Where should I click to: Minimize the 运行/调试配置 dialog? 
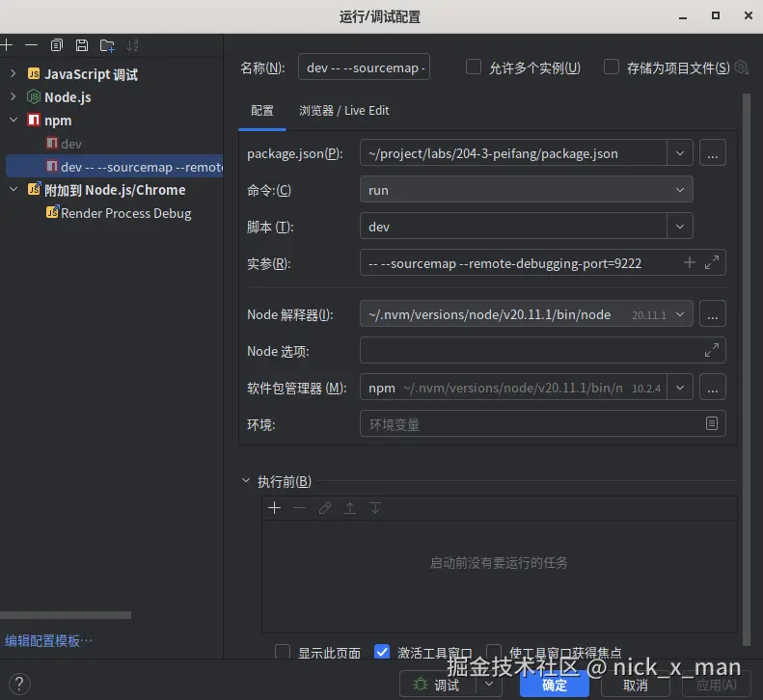tap(683, 16)
